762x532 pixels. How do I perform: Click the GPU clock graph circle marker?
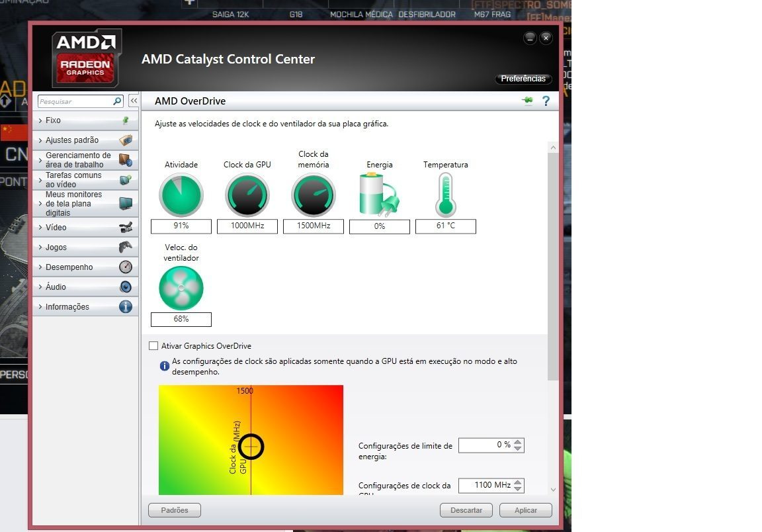(x=251, y=447)
